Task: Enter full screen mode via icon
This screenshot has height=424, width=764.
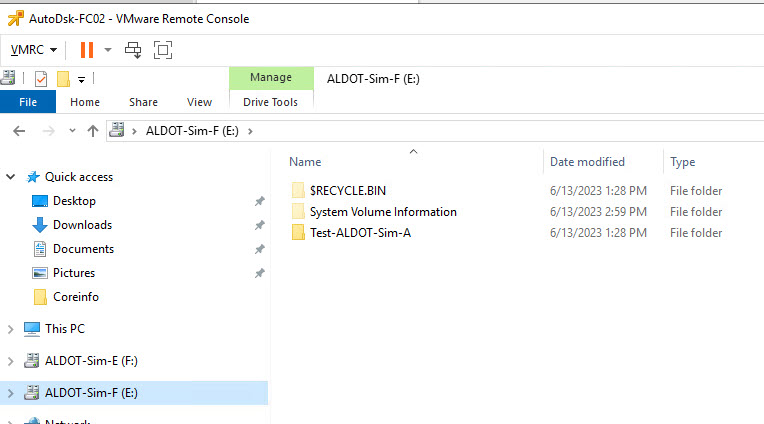Action: coord(163,49)
